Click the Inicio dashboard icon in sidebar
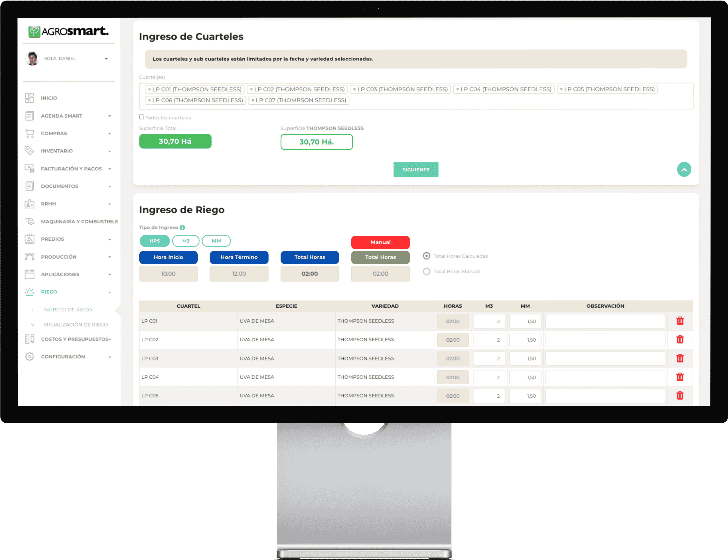 [29, 98]
